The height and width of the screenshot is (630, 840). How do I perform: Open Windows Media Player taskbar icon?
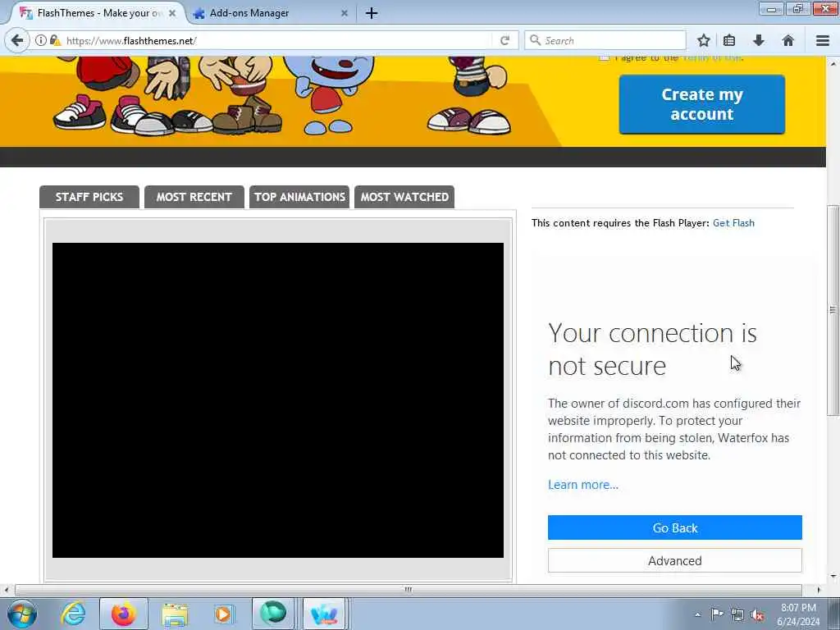pos(223,614)
